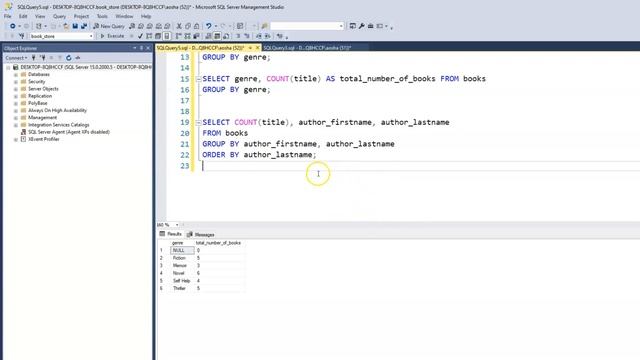Switch output to Results to File
The width and height of the screenshot is (640, 360).
click(226, 36)
